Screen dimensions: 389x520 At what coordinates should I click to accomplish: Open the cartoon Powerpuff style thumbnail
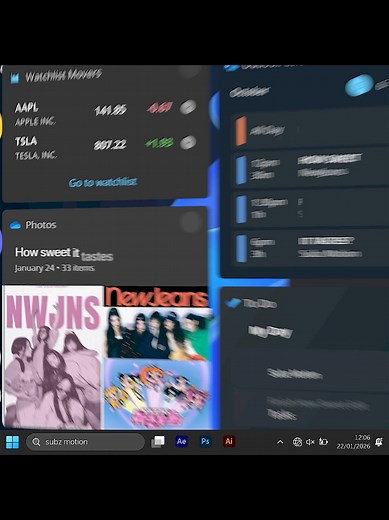(x=158, y=394)
